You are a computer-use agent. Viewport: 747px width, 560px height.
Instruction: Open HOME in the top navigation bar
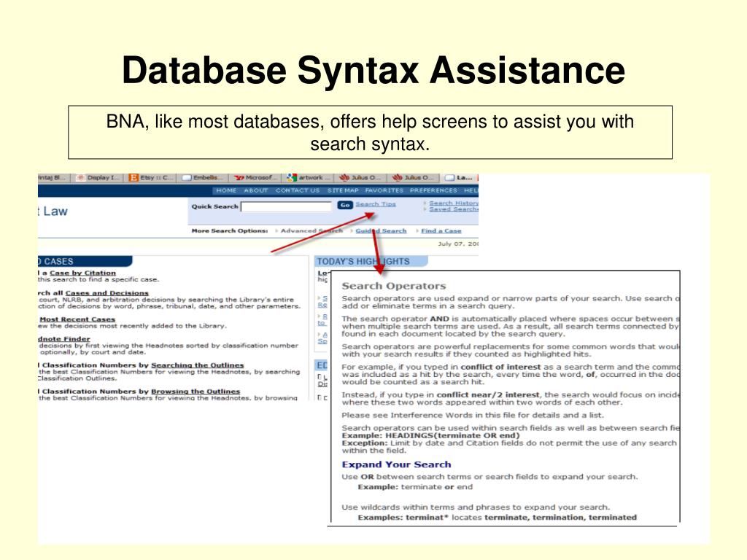226,190
